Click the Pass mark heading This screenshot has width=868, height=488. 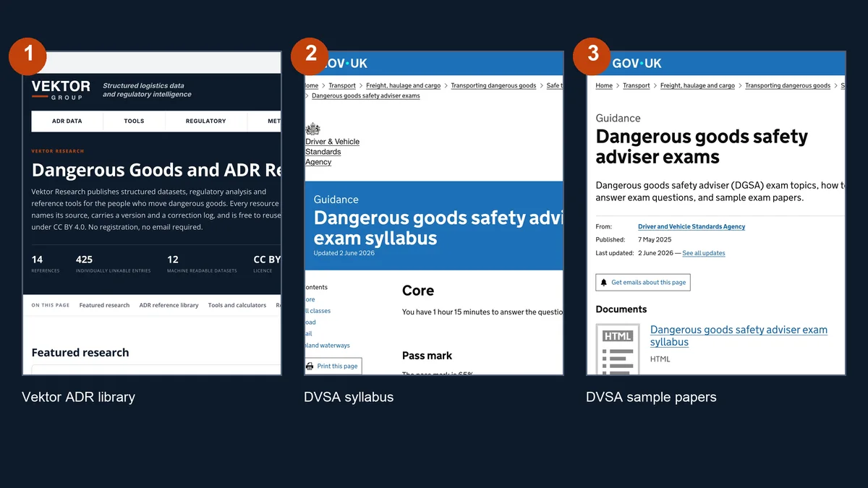tap(427, 356)
